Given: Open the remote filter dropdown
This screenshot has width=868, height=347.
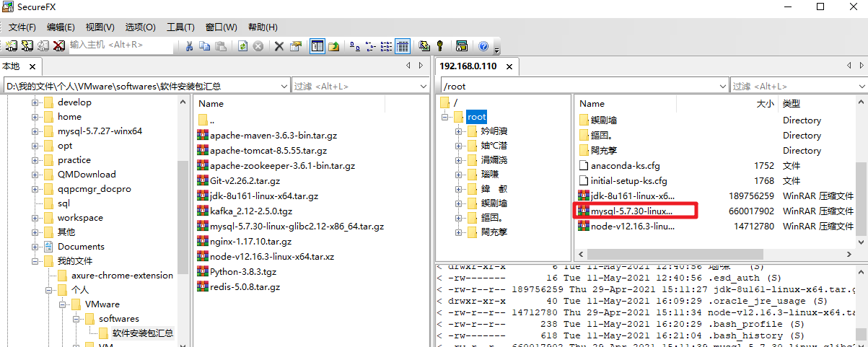Looking at the screenshot, I should tap(862, 86).
